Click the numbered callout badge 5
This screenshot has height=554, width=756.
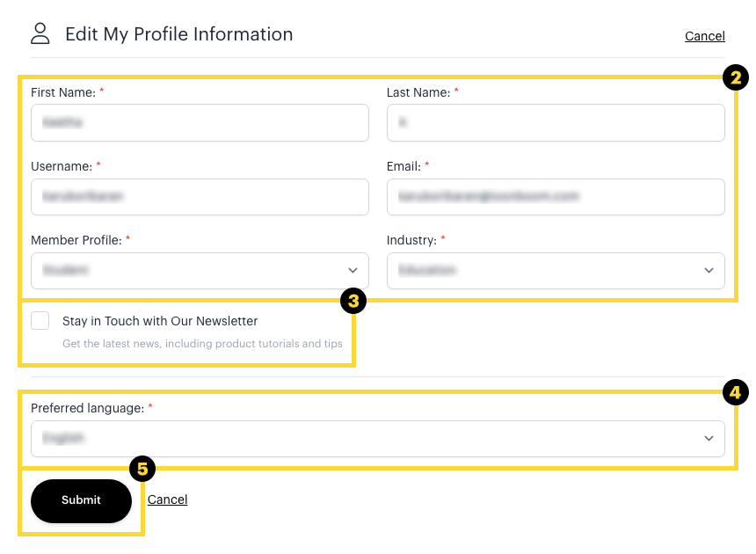(142, 469)
